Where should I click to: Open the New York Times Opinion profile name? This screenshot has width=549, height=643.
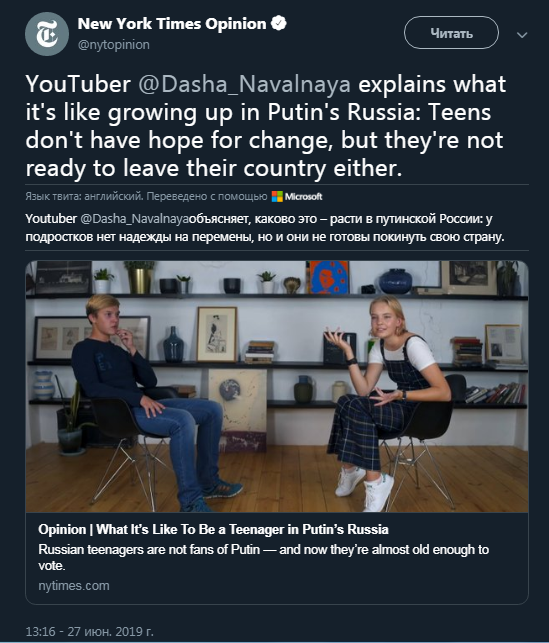point(172,24)
